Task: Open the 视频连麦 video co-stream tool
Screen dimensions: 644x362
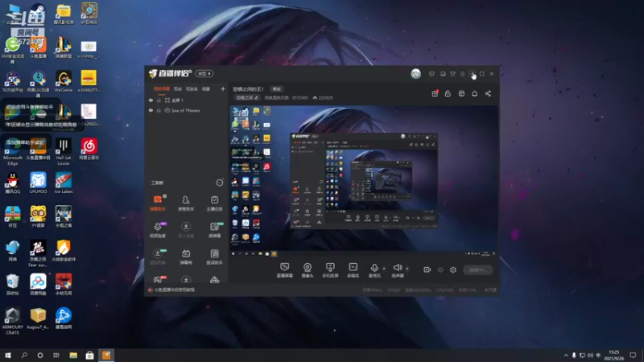Action: coord(158,230)
